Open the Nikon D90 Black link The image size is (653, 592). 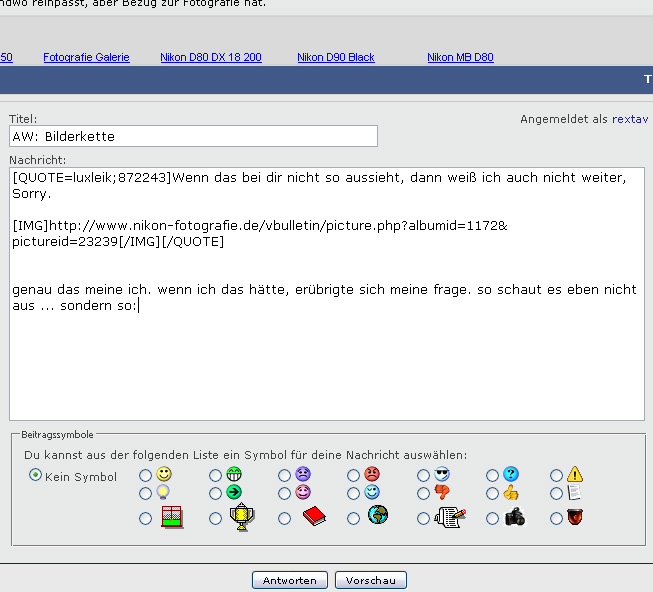(x=336, y=57)
